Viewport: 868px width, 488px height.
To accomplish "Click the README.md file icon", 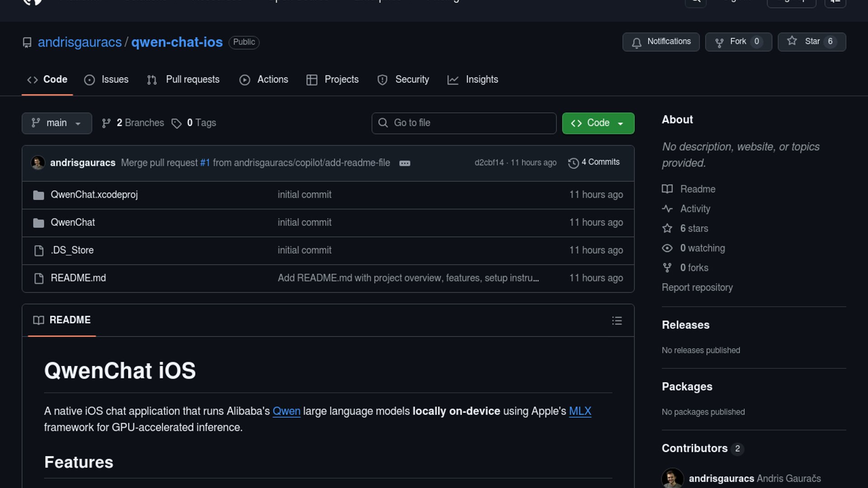I will tap(39, 278).
